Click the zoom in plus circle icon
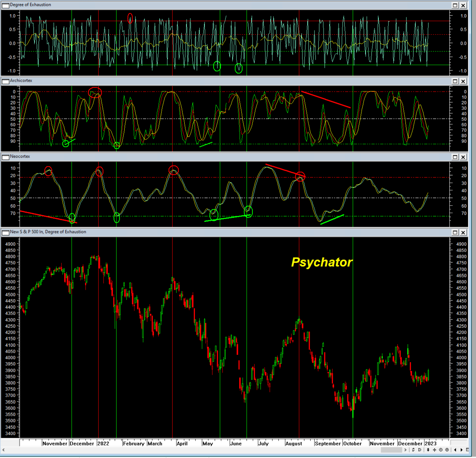The image size is (476, 458). click(x=447, y=450)
